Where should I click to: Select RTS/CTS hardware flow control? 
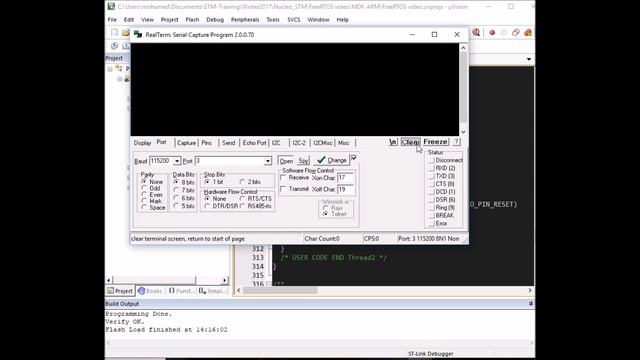[242, 198]
